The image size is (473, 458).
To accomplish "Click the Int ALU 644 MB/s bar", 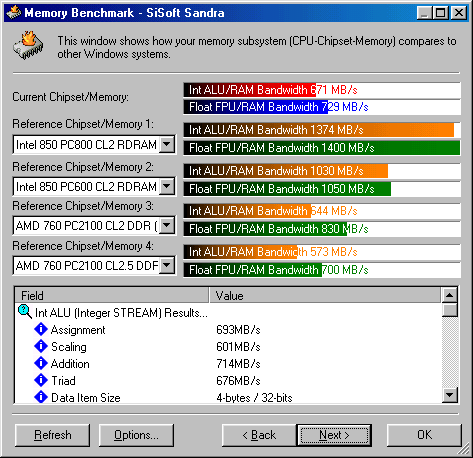I will pyautogui.click(x=322, y=211).
